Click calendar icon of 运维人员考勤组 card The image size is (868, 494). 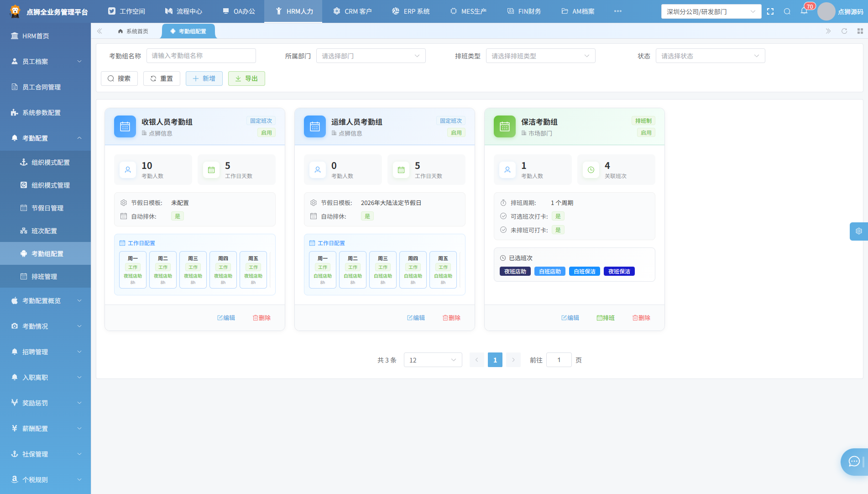315,126
